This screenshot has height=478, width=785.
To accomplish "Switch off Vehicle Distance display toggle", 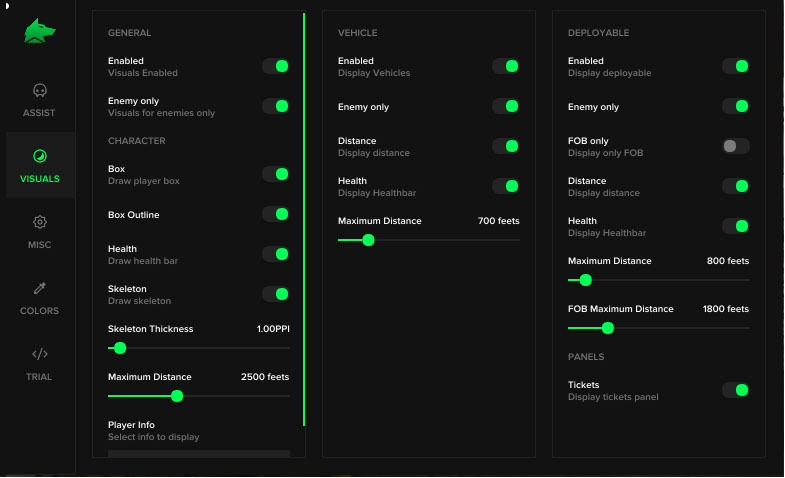I will [x=506, y=146].
